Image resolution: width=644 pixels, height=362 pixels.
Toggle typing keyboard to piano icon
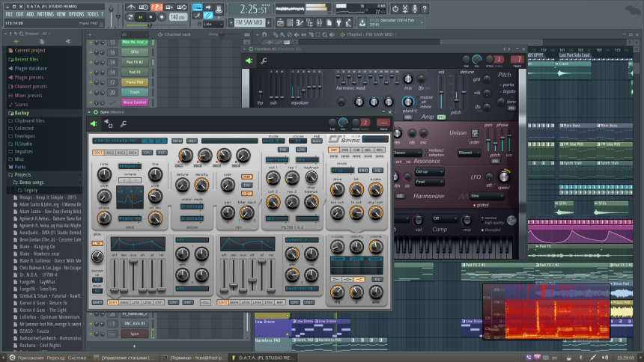[197, 7]
